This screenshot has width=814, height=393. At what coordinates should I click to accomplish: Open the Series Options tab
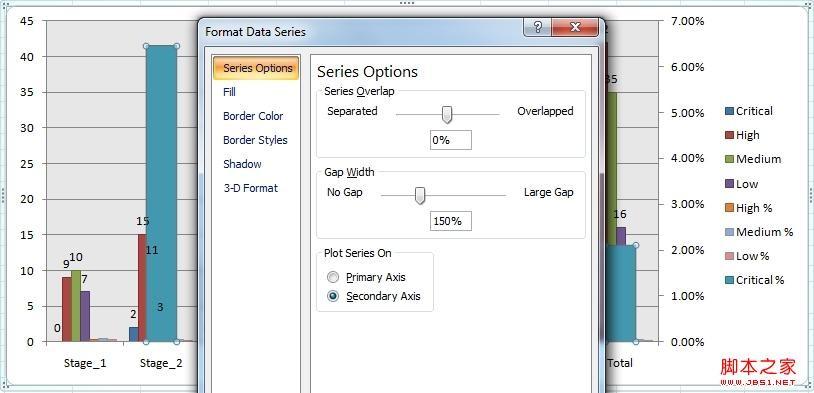click(256, 68)
